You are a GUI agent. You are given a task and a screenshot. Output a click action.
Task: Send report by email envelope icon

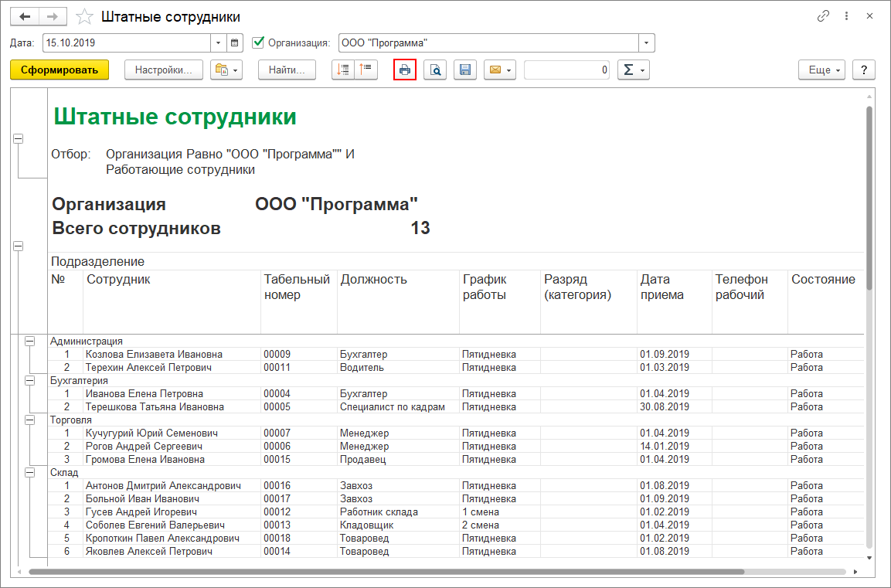pos(499,70)
